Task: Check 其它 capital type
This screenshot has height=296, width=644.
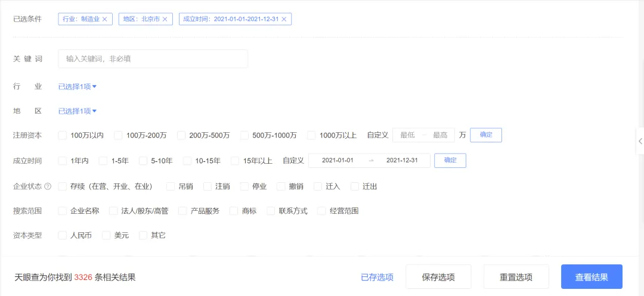Action: [x=143, y=235]
